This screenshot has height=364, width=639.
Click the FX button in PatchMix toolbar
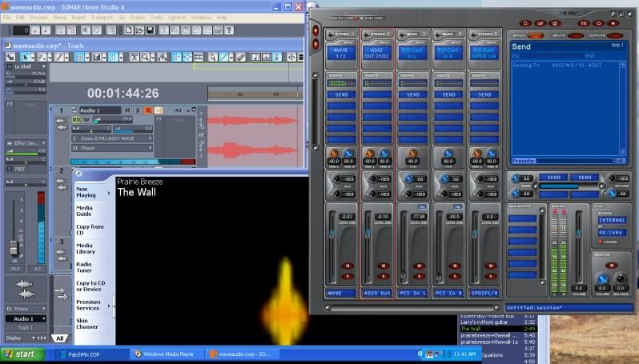(583, 23)
